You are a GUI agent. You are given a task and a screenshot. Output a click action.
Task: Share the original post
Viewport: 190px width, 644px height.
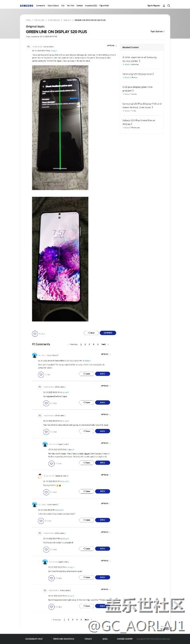tap(91, 333)
